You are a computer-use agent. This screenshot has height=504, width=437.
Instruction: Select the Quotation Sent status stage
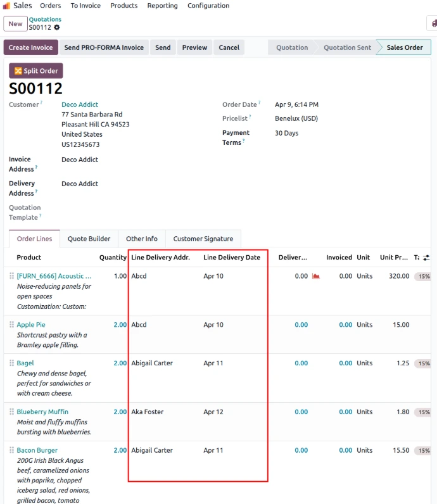[x=347, y=47]
